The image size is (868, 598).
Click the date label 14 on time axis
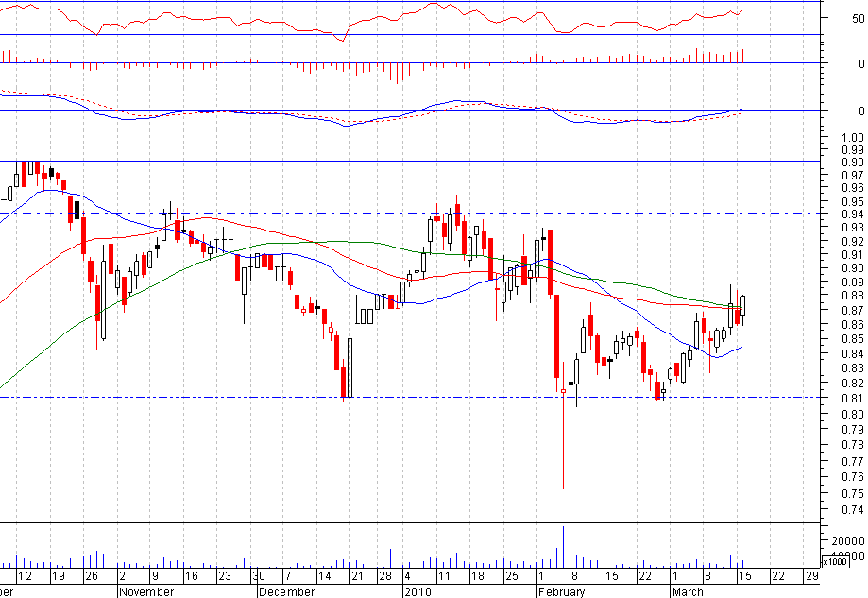[x=324, y=576]
